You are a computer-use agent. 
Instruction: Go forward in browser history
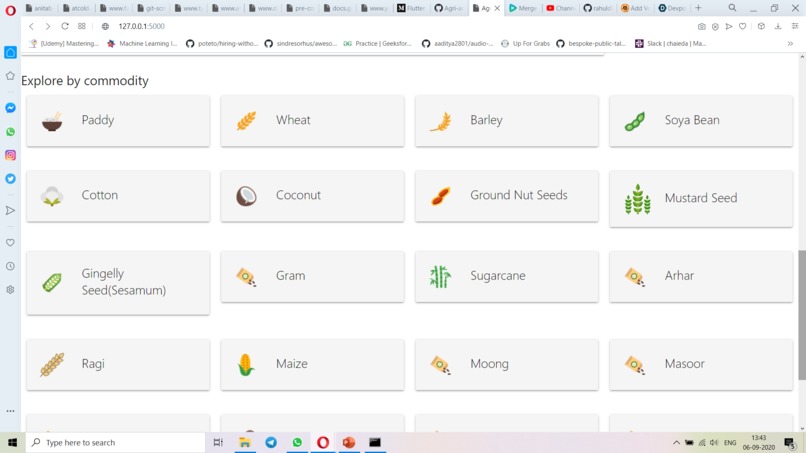pyautogui.click(x=48, y=26)
